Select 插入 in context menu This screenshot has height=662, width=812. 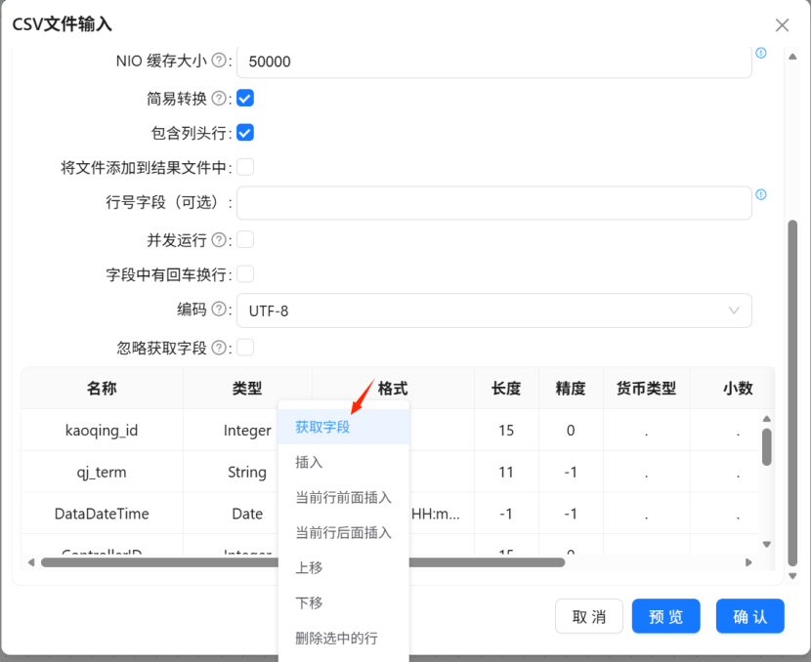point(344,462)
